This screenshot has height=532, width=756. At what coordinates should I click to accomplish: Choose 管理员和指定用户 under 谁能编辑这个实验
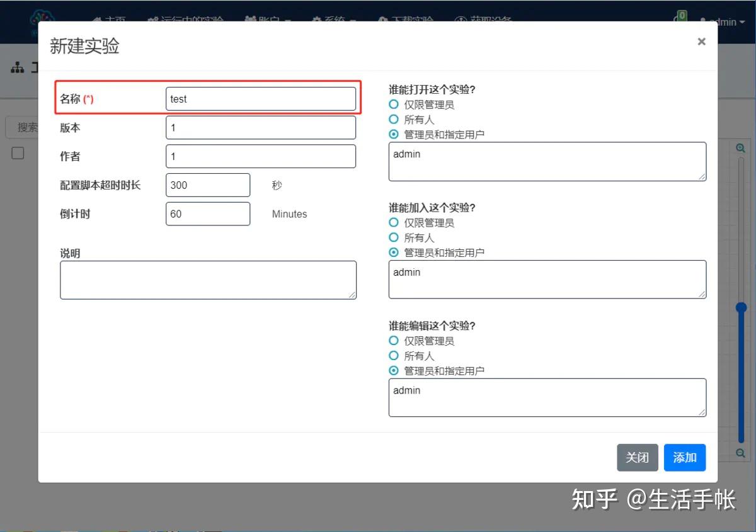pyautogui.click(x=394, y=371)
